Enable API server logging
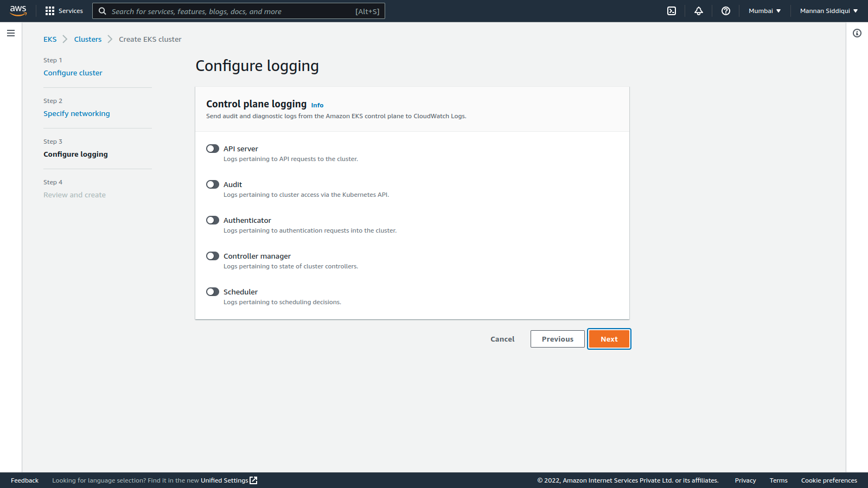The height and width of the screenshot is (488, 868). 212,148
